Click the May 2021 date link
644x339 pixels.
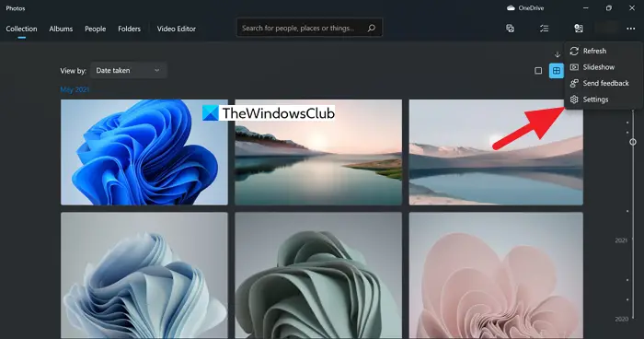pos(75,89)
